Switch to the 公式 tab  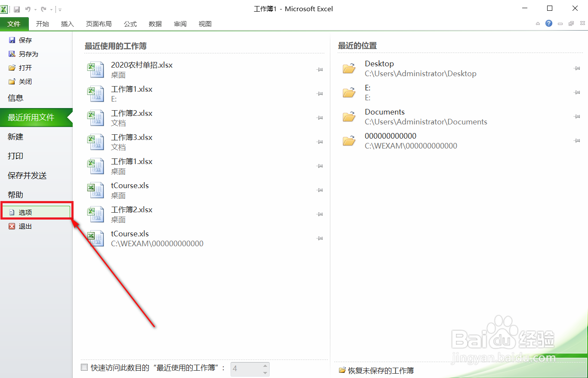130,24
